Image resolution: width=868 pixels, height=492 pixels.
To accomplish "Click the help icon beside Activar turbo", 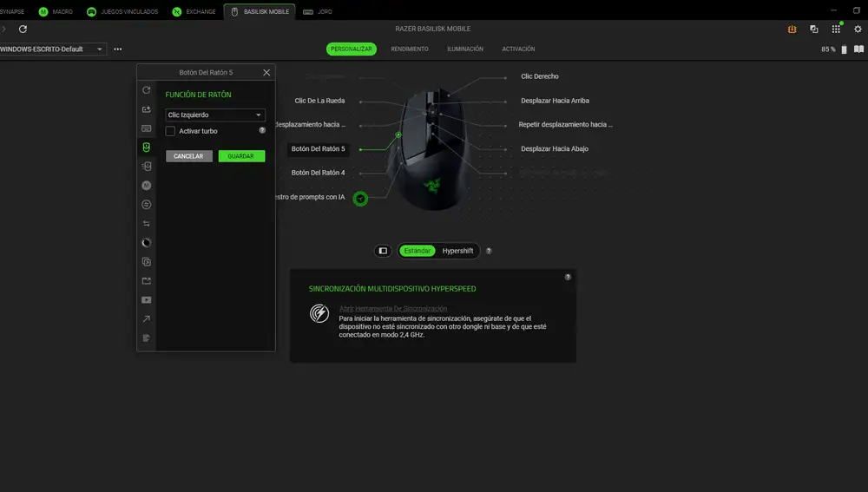I will (x=262, y=131).
